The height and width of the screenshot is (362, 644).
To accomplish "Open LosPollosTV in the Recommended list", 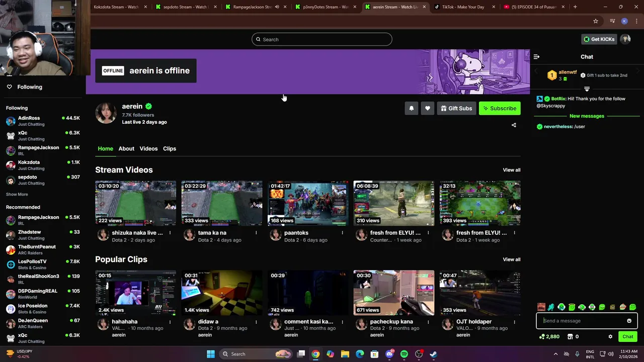I will [x=43, y=264].
